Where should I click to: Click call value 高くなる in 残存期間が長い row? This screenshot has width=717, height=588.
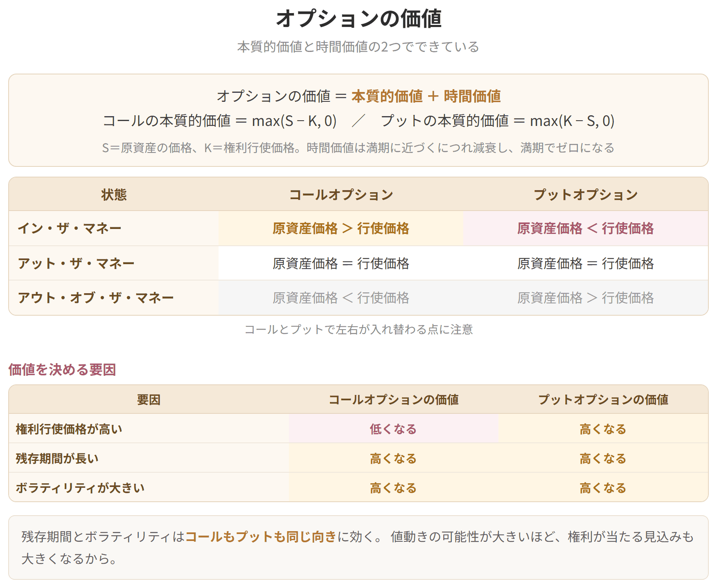[x=394, y=458]
